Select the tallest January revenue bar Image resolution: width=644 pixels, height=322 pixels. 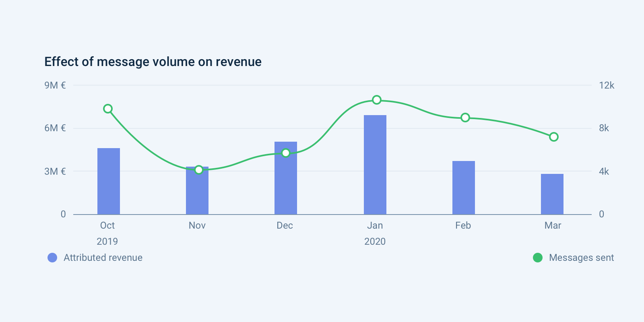pos(375,165)
